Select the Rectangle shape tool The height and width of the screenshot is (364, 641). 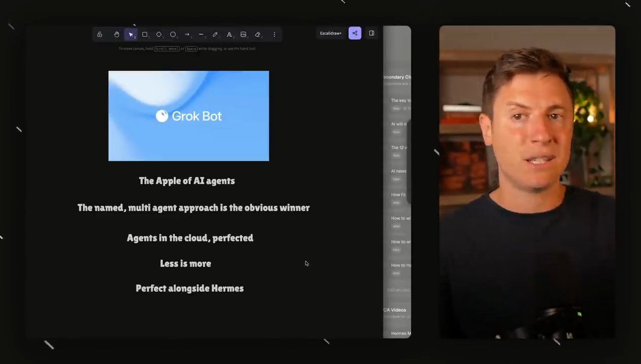145,34
